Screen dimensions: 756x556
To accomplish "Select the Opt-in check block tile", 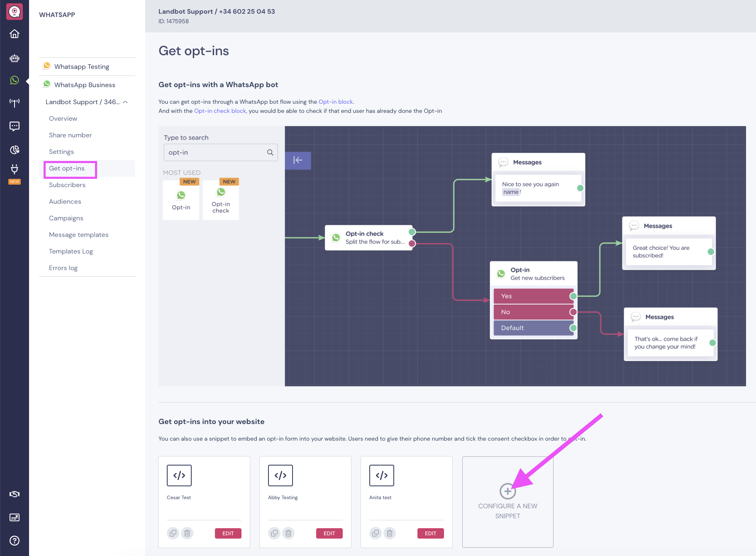I will click(x=221, y=200).
